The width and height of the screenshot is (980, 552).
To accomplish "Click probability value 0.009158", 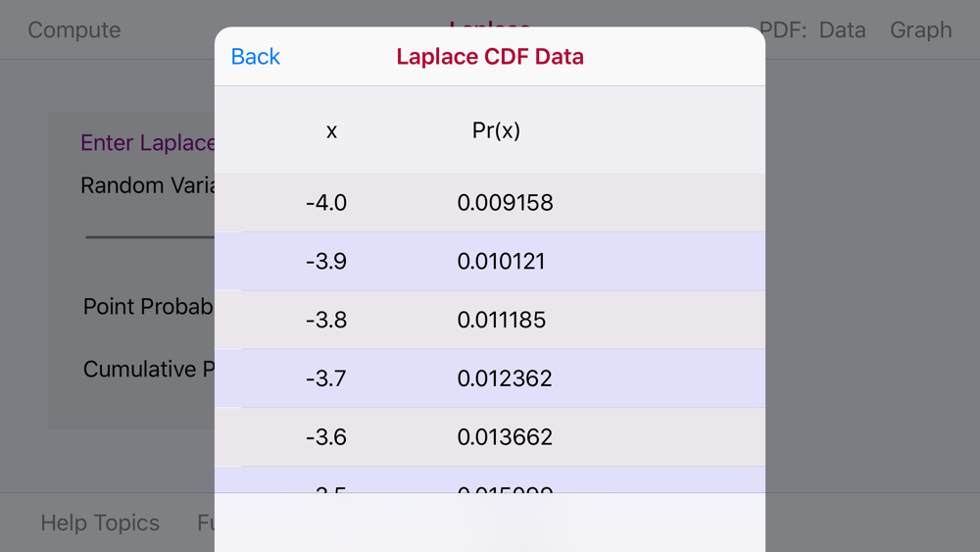I will pos(505,203).
